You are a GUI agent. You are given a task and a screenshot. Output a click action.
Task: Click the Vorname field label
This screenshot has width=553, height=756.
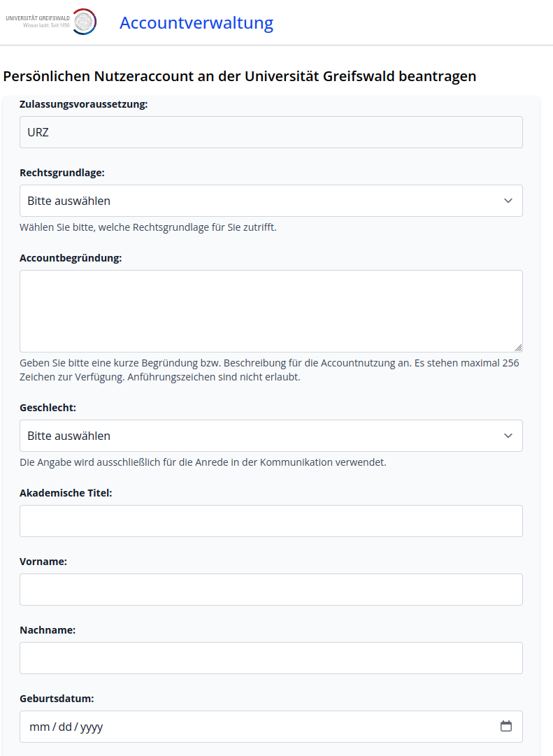click(43, 562)
